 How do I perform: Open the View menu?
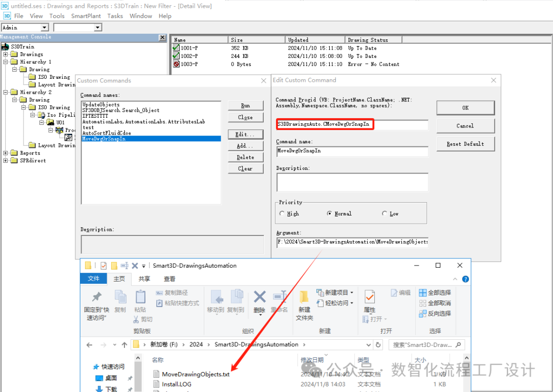pyautogui.click(x=36, y=16)
